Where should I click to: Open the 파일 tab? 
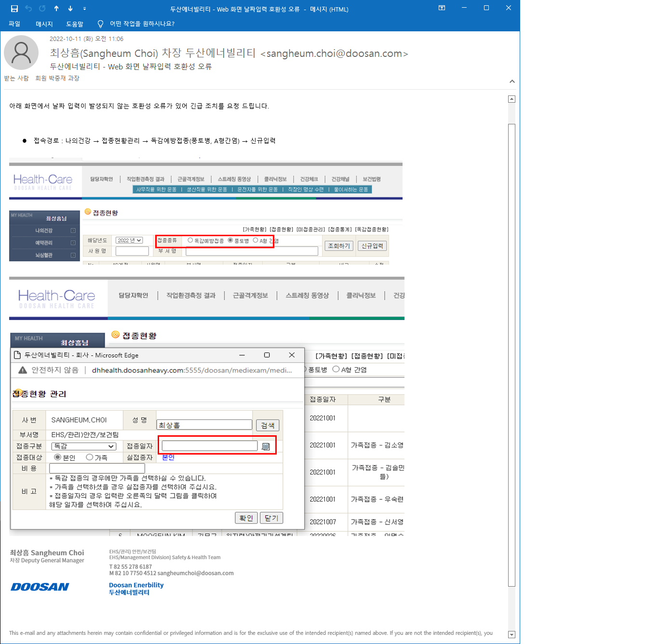[14, 24]
